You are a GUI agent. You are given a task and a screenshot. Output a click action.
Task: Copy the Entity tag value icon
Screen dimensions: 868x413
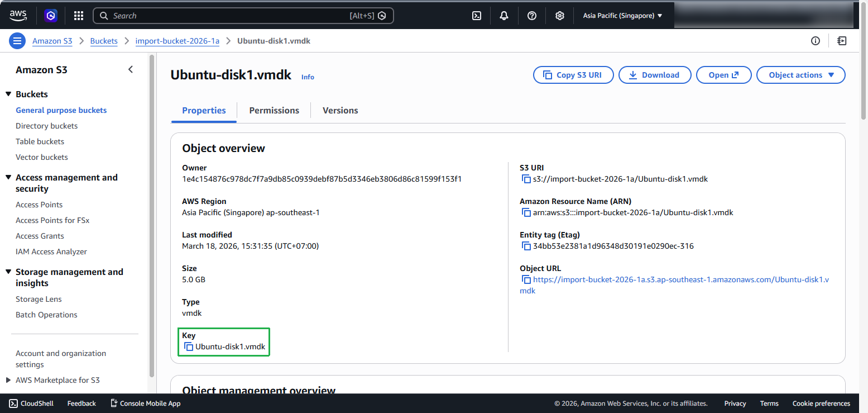coord(526,246)
